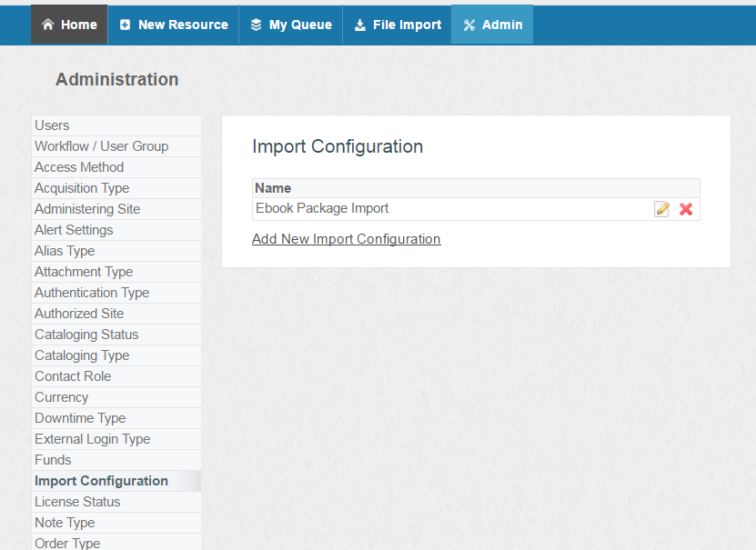Open License Status settings

[116, 502]
